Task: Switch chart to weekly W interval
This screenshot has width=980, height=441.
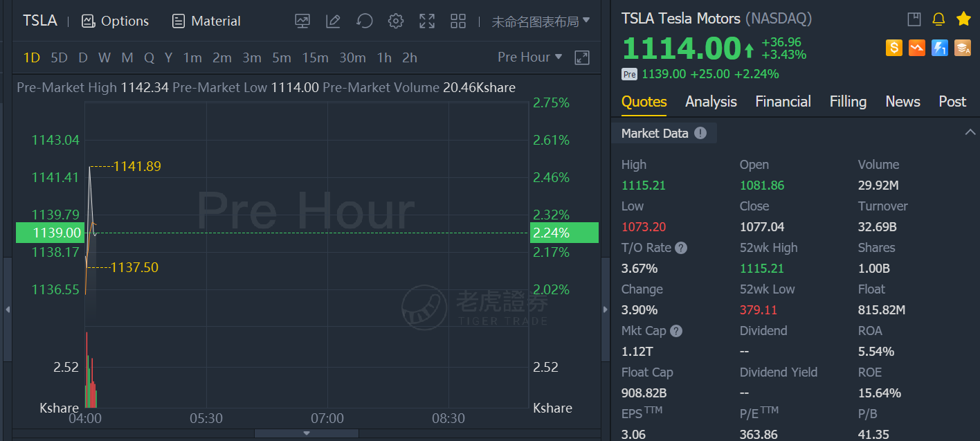Action: point(105,57)
